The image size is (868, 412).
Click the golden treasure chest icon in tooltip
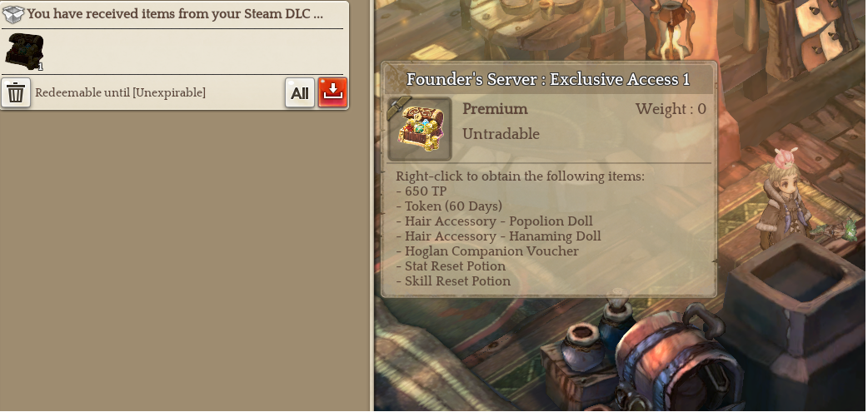[x=421, y=129]
